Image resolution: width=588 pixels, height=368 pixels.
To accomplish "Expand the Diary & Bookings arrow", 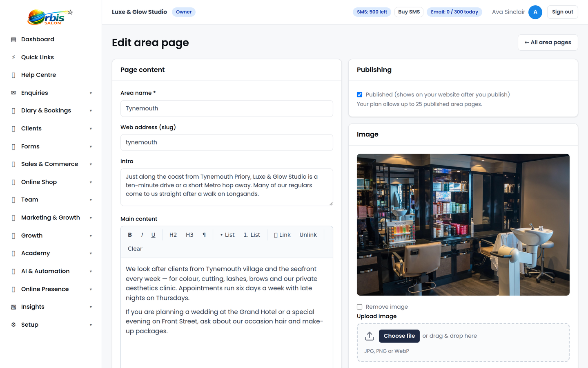I will [x=91, y=111].
